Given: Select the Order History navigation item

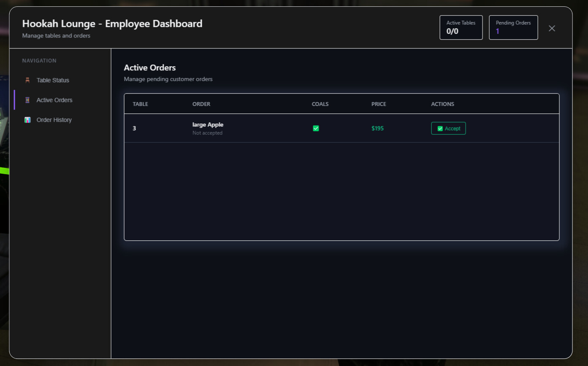Looking at the screenshot, I should 54,120.
